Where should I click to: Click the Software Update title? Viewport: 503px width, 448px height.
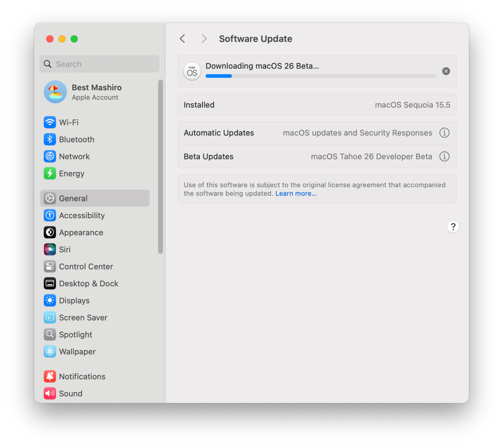tap(256, 39)
